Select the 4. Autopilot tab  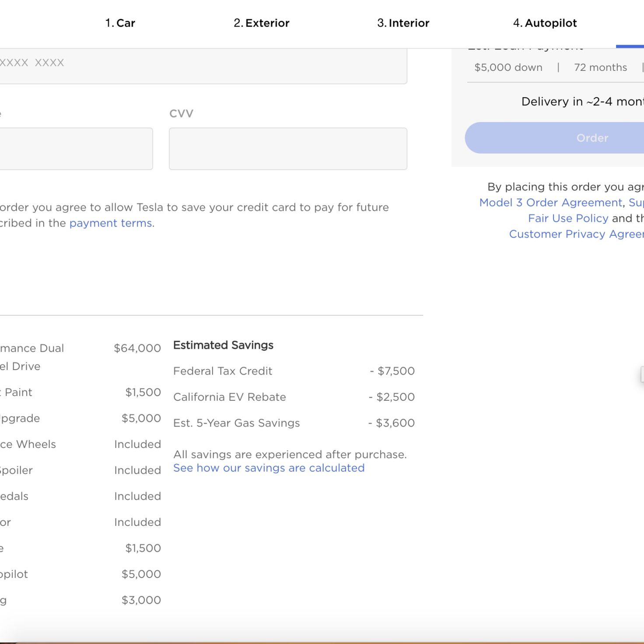[545, 23]
